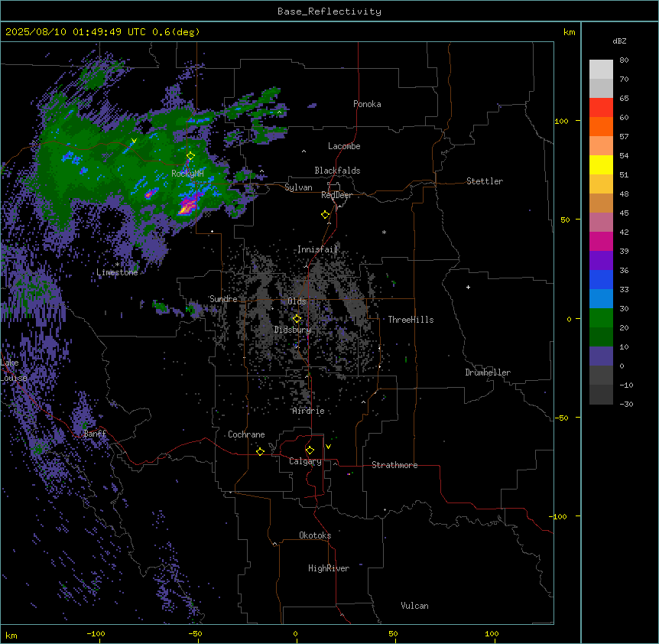Click the Ponoka city label
Viewport: 659px width, 644px height.
pos(367,104)
